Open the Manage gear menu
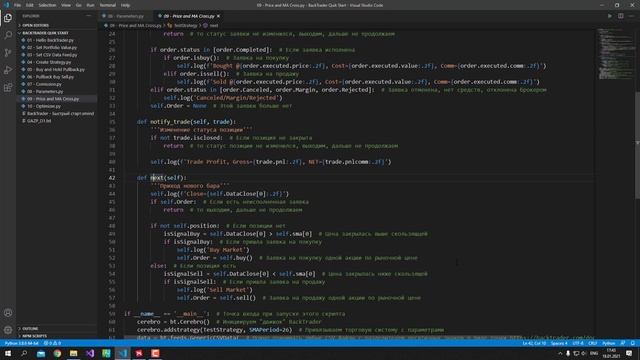640x360 pixels. [8, 330]
